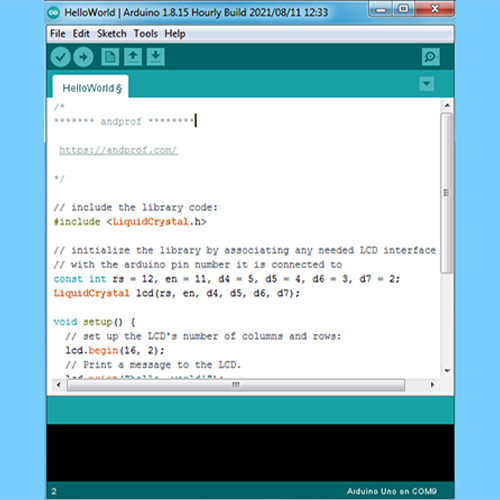The height and width of the screenshot is (500, 500).
Task: Open the Help menu
Action: pos(175,34)
